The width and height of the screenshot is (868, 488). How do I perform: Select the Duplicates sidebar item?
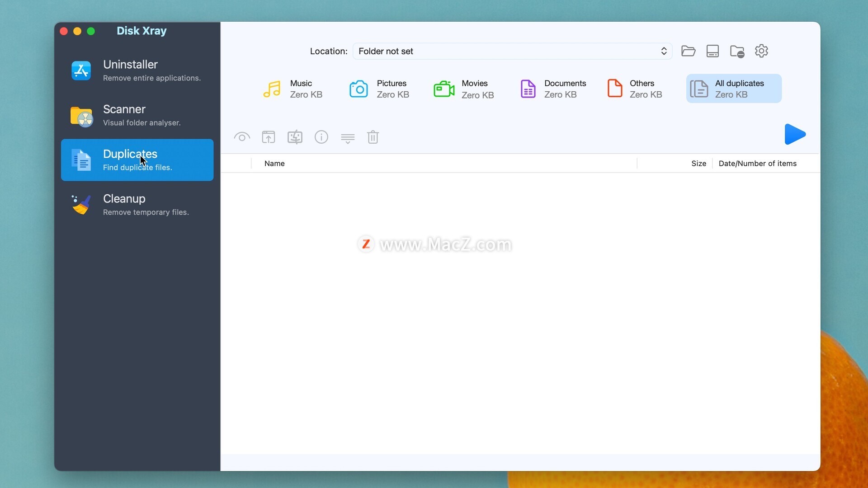[x=137, y=160]
